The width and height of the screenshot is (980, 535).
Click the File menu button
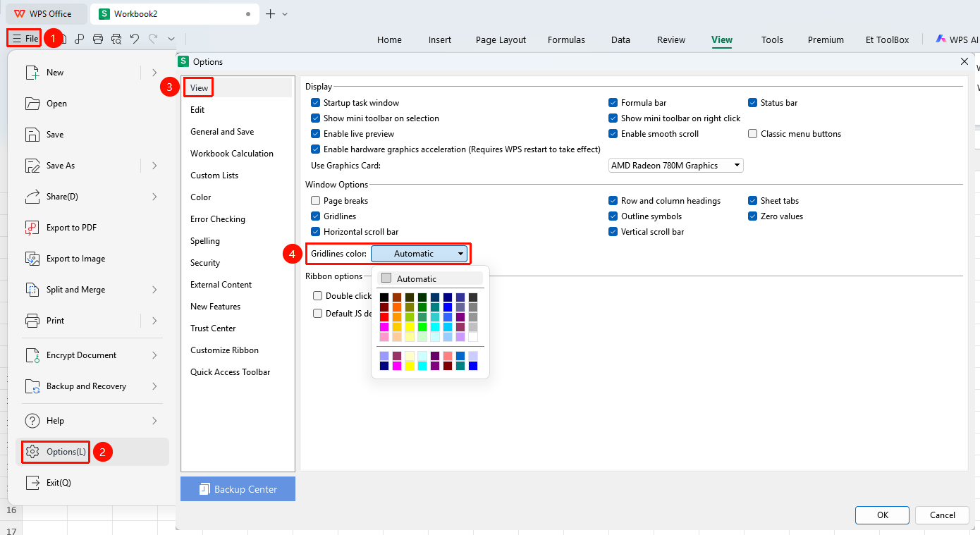coord(25,39)
